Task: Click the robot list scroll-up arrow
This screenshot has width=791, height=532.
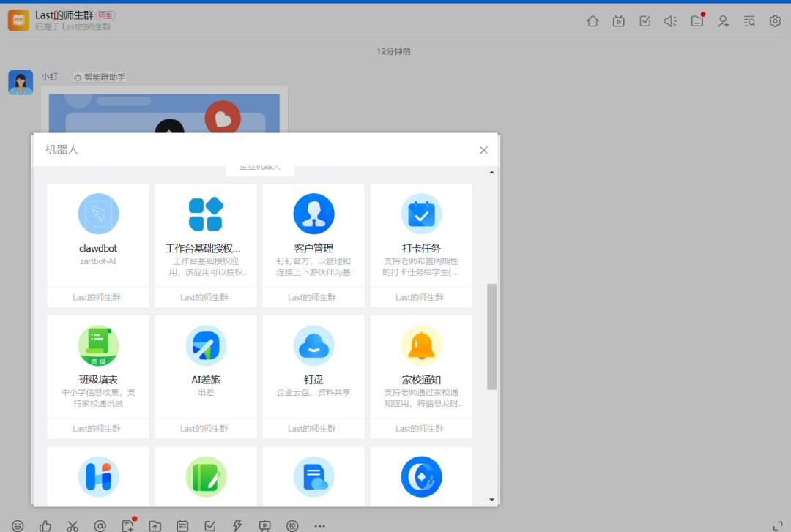Action: [x=491, y=172]
